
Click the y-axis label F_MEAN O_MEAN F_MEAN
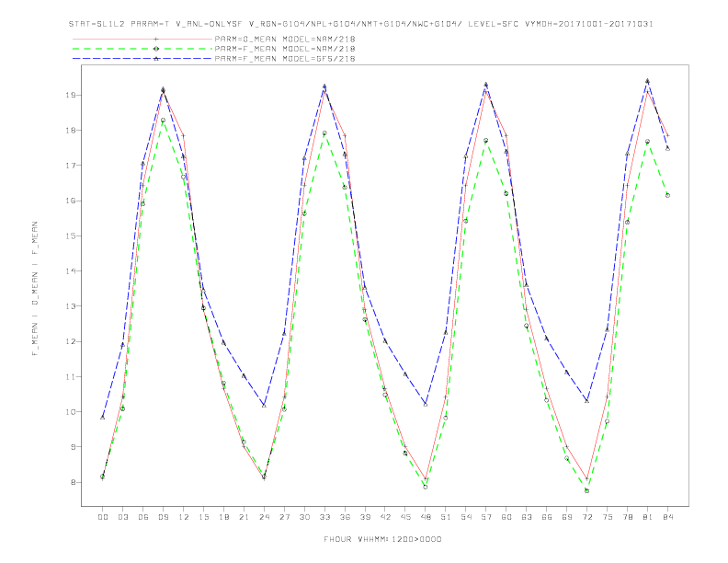35,289
